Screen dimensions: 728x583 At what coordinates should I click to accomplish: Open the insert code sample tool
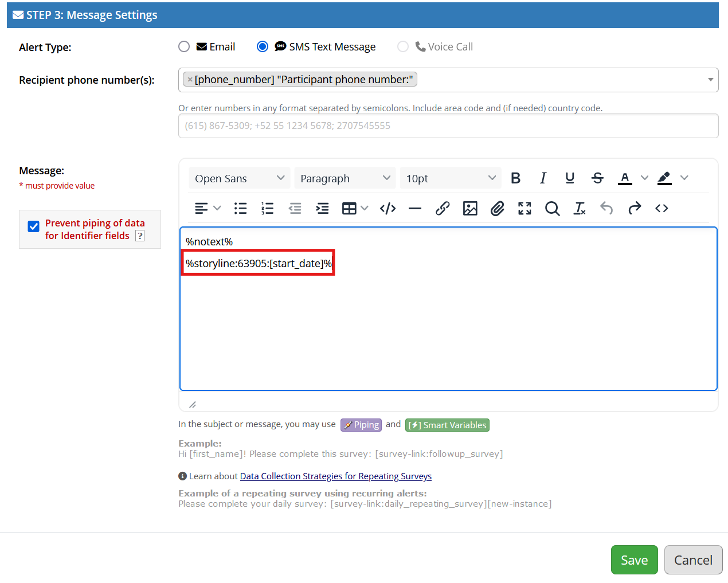tap(388, 208)
